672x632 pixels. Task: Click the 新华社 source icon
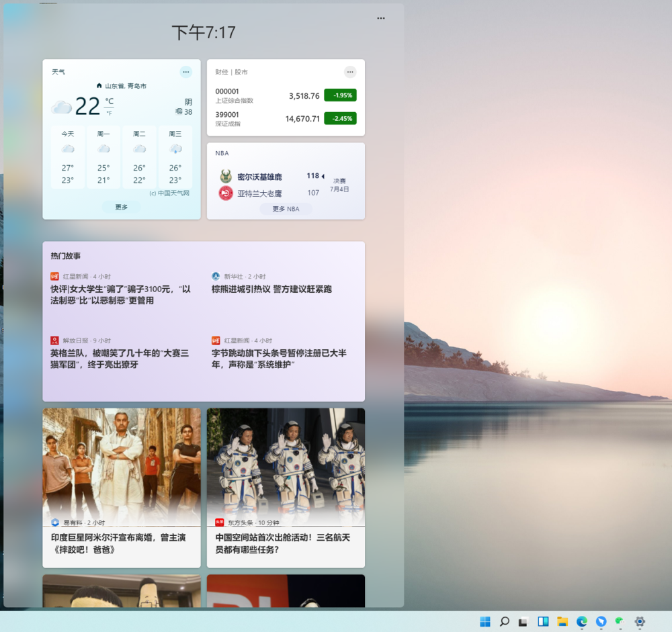(x=215, y=276)
